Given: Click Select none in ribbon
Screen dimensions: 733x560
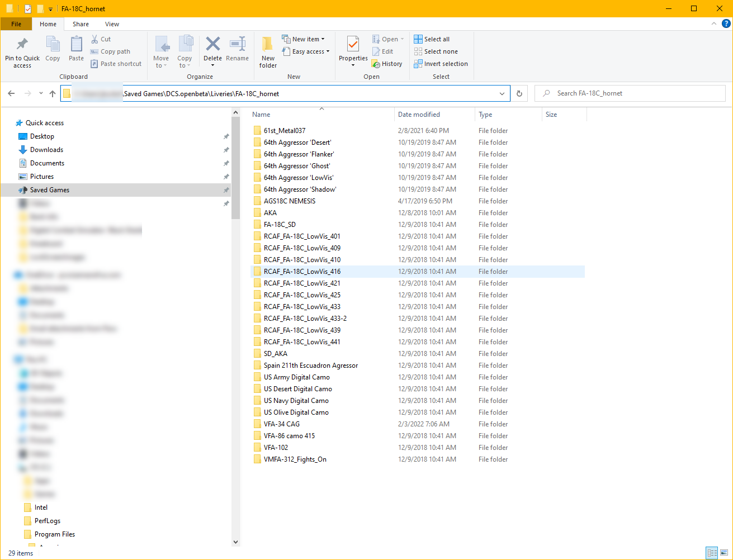Looking at the screenshot, I should point(436,51).
